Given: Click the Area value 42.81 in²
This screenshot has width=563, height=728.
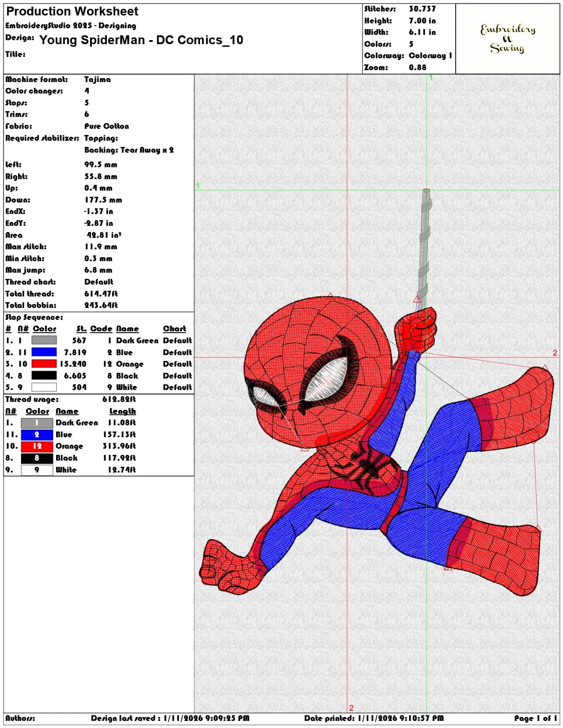Looking at the screenshot, I should coord(104,235).
